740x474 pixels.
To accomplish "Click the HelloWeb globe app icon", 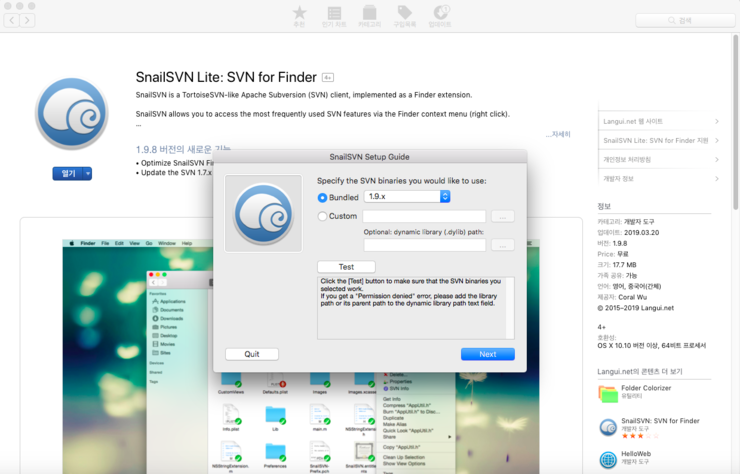I will pyautogui.click(x=608, y=459).
